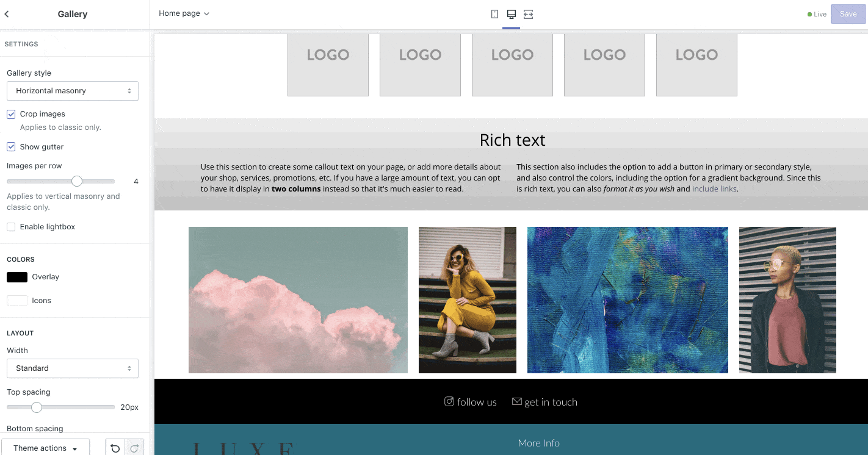Follow the include links hyperlink
The width and height of the screenshot is (868, 455).
(x=714, y=189)
